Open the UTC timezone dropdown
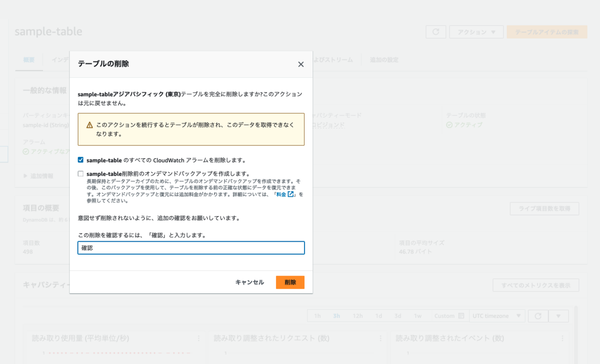This screenshot has width=600, height=364. point(497,316)
